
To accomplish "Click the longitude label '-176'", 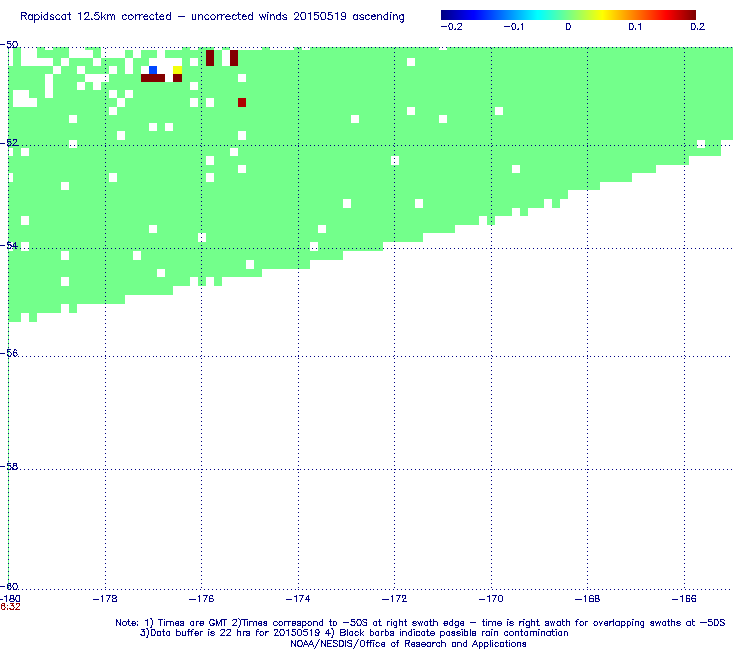I will 202,599.
